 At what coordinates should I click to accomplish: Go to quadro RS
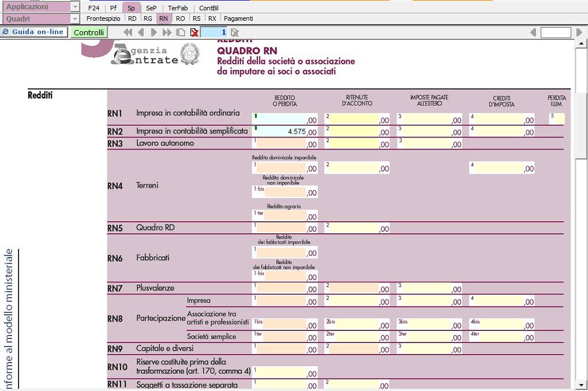197,18
